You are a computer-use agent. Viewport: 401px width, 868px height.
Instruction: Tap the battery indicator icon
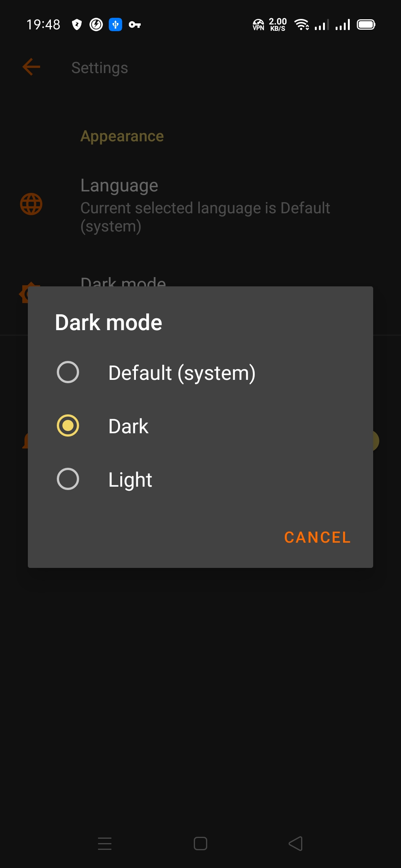(366, 25)
